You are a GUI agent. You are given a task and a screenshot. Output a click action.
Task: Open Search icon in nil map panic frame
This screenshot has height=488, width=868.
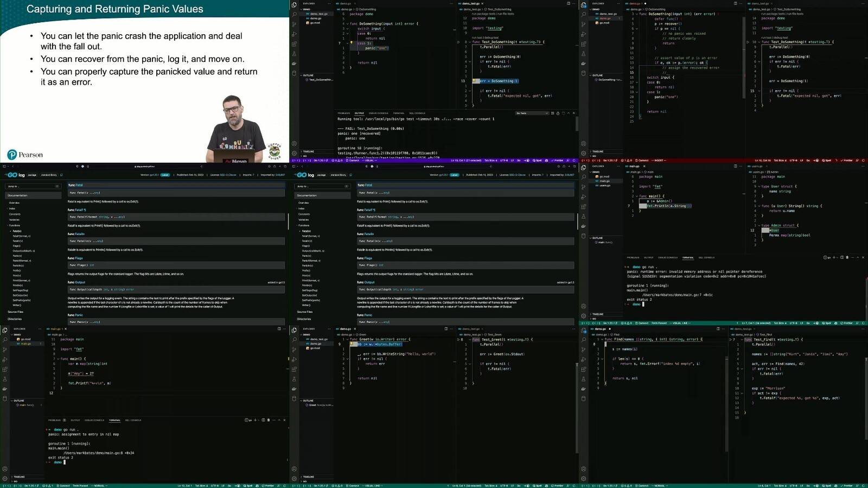(x=5, y=340)
